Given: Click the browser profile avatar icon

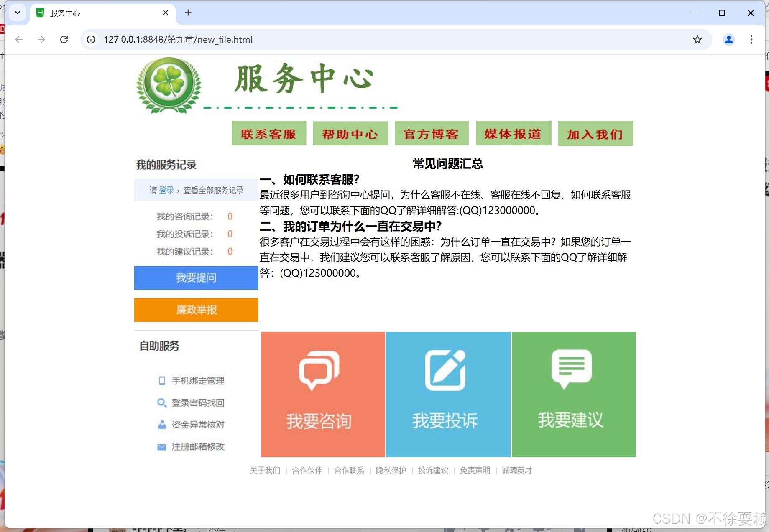Looking at the screenshot, I should pyautogui.click(x=729, y=39).
